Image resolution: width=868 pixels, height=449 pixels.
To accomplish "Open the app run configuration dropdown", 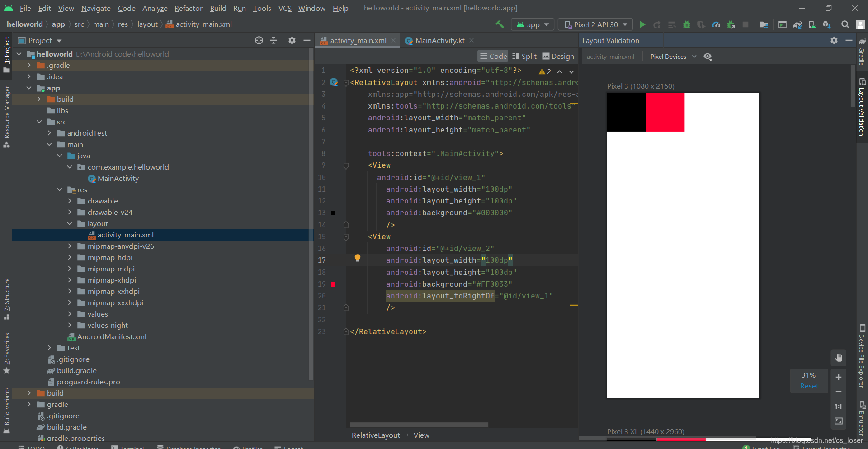I will click(x=533, y=24).
